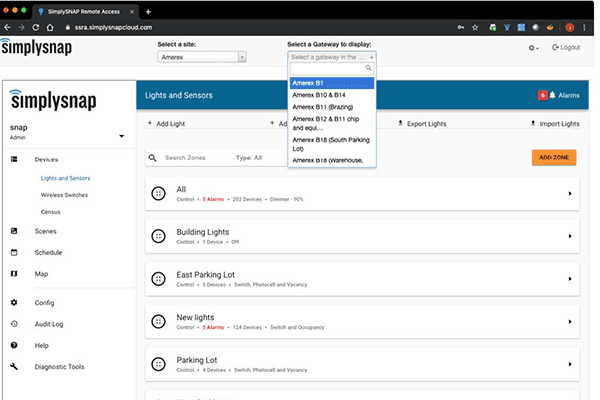Click the Search Zones field
Viewport: 600px width, 400px height.
point(185,158)
